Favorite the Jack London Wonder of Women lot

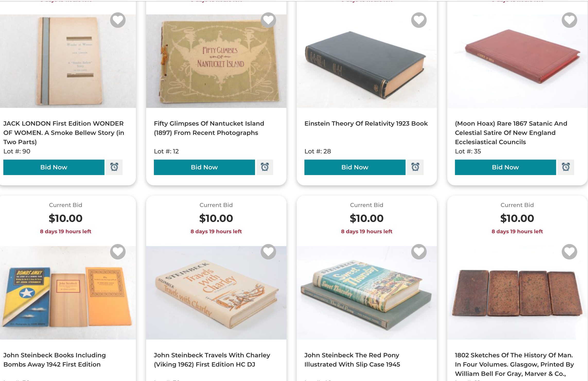[118, 20]
